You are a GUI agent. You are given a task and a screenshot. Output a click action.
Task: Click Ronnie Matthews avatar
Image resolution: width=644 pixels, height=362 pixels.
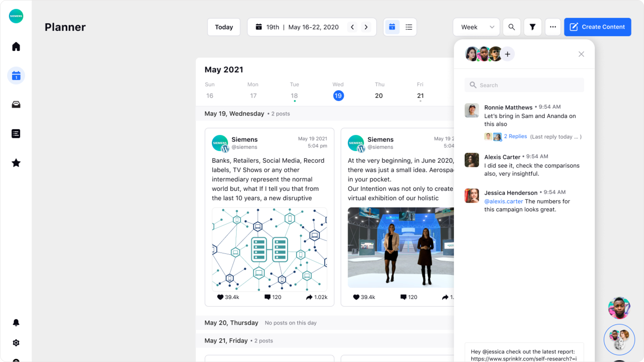472,110
